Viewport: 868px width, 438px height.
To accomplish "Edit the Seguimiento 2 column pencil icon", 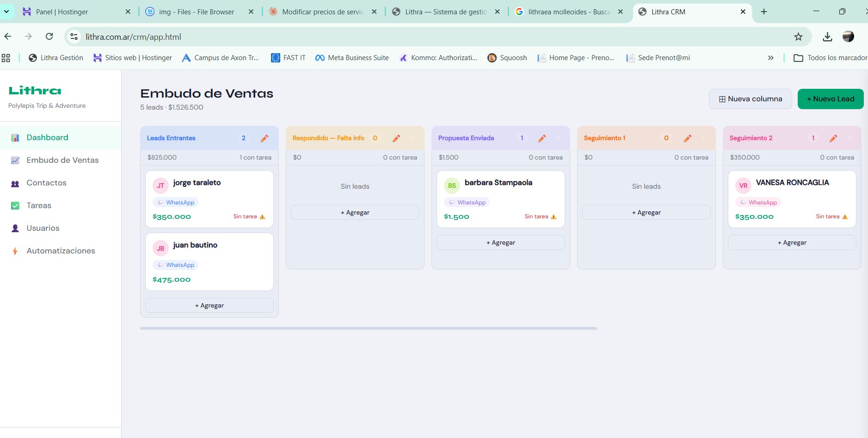I will 833,138.
